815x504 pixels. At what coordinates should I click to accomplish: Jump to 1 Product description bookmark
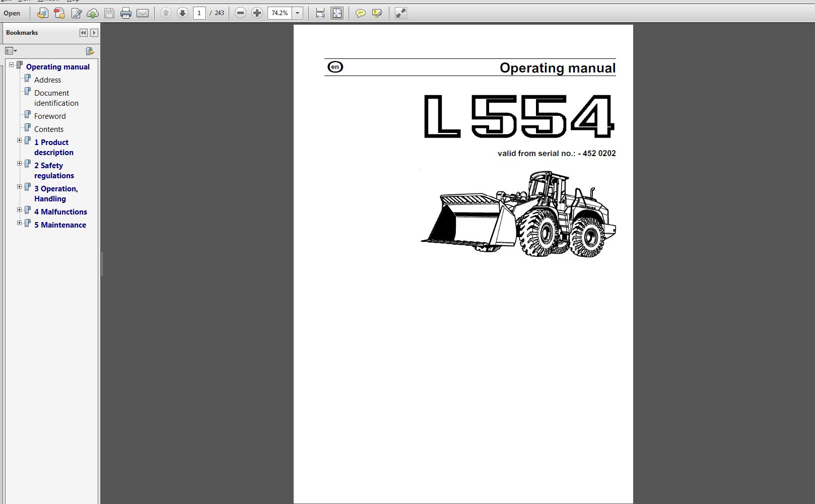coord(54,148)
